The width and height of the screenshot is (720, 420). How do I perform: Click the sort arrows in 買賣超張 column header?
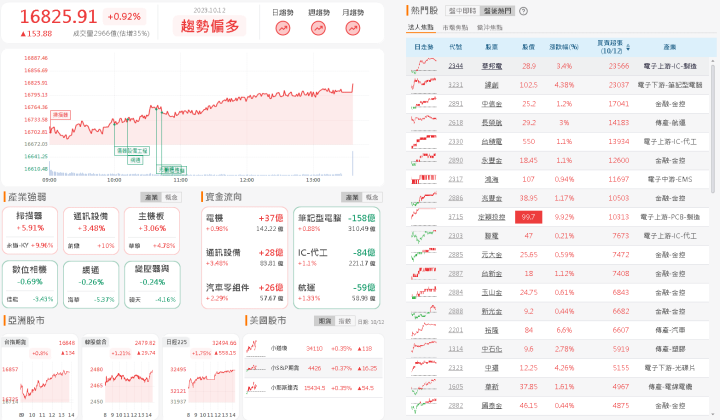[628, 47]
